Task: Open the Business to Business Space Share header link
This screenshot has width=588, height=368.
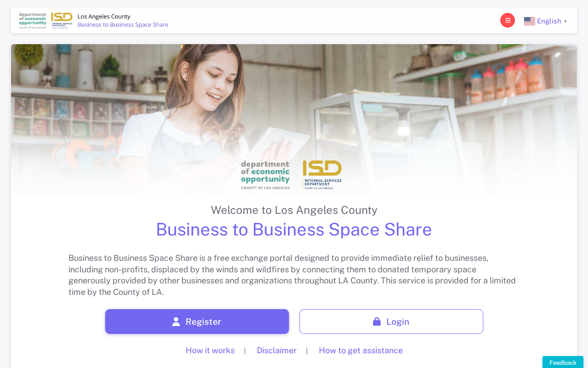Action: coord(123,25)
